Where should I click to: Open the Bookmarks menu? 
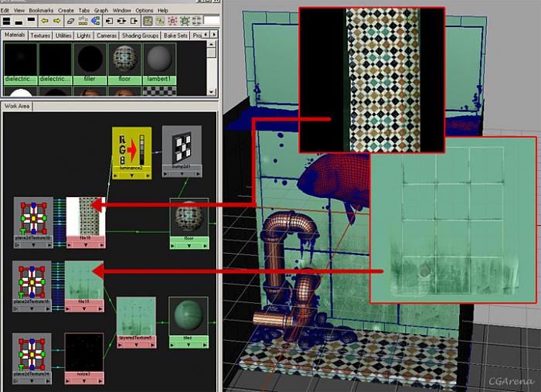click(x=41, y=10)
